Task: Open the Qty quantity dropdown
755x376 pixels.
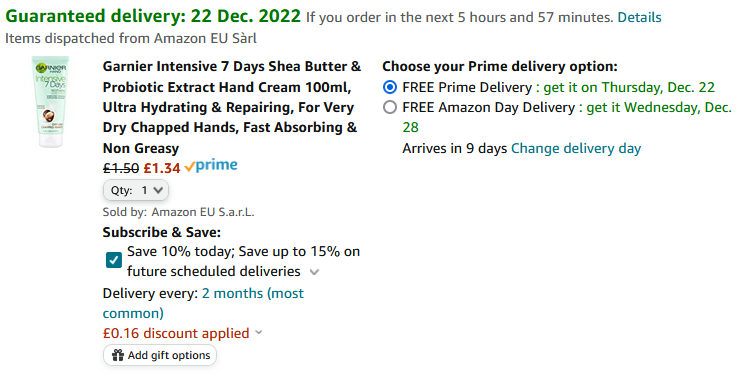Action: coord(136,190)
